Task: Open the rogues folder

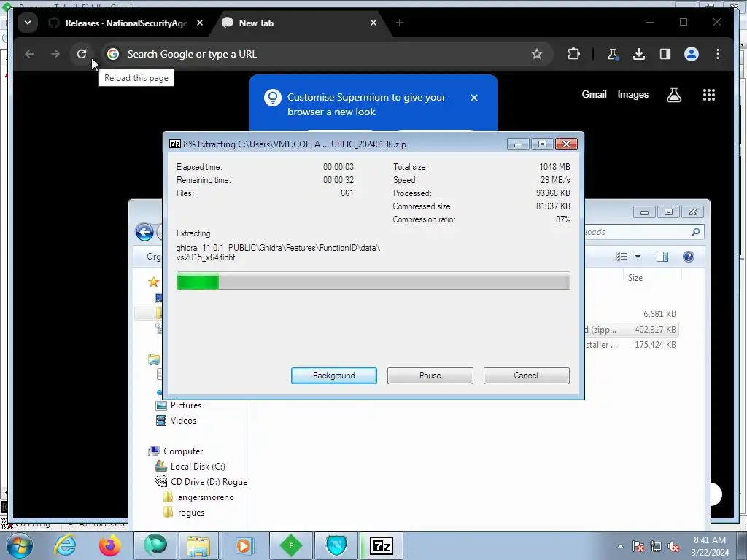Action: point(191,513)
